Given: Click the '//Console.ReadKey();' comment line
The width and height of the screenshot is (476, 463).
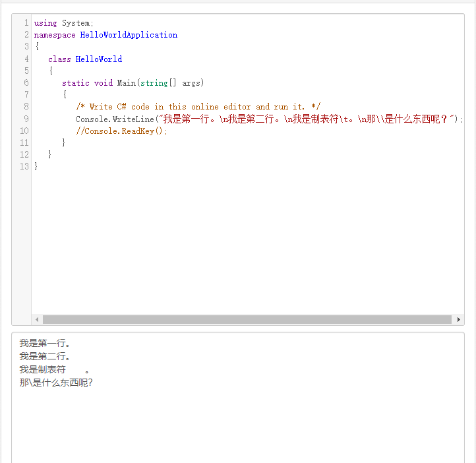Looking at the screenshot, I should click(x=121, y=131).
